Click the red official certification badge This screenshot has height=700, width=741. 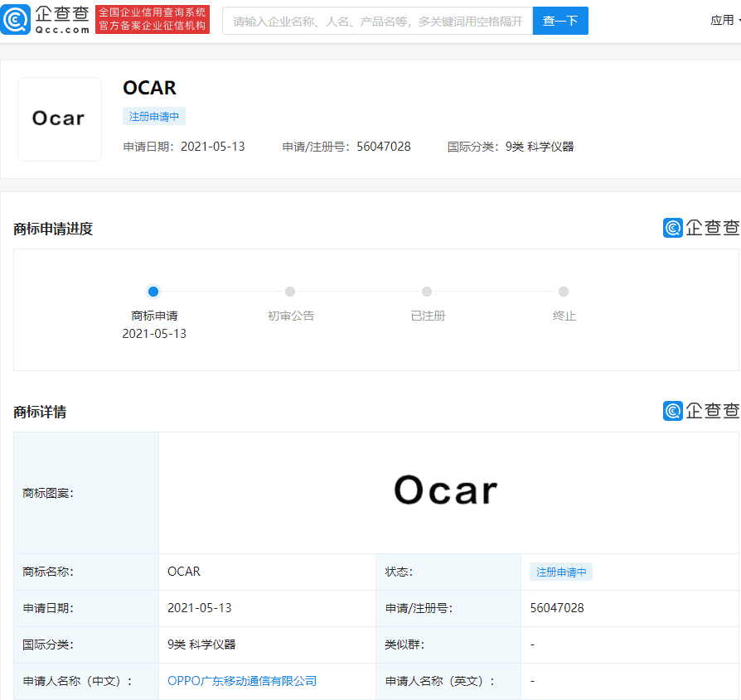153,20
